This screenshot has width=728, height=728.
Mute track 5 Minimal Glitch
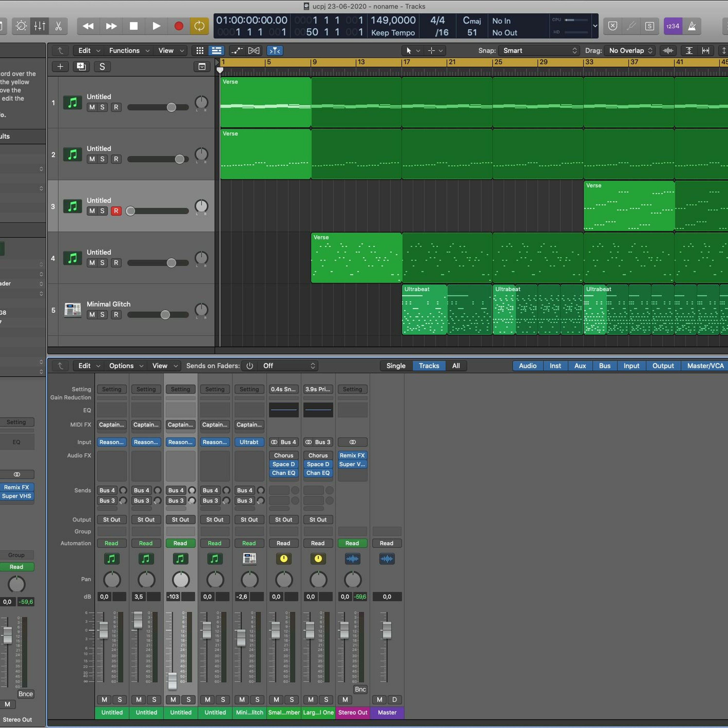point(92,315)
